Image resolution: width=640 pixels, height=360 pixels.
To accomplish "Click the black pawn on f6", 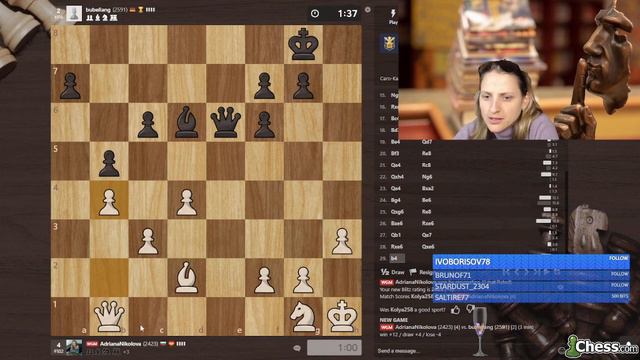I will [264, 124].
